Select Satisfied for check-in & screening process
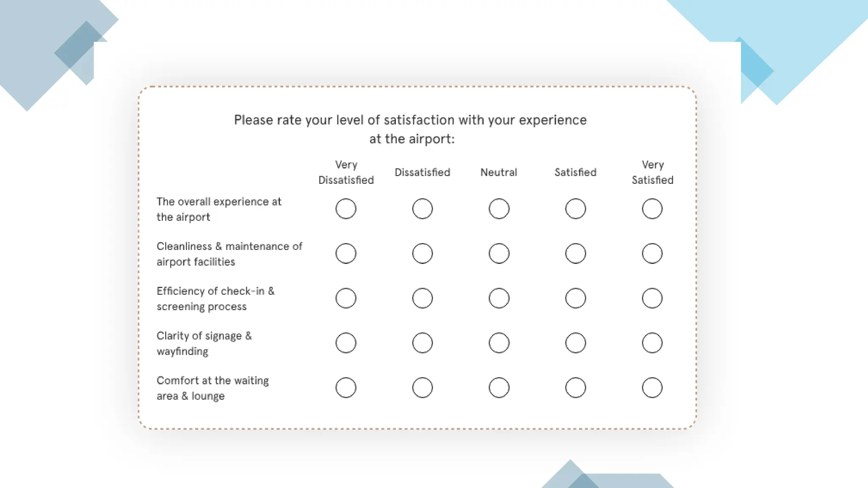The width and height of the screenshot is (868, 488). pyautogui.click(x=575, y=298)
